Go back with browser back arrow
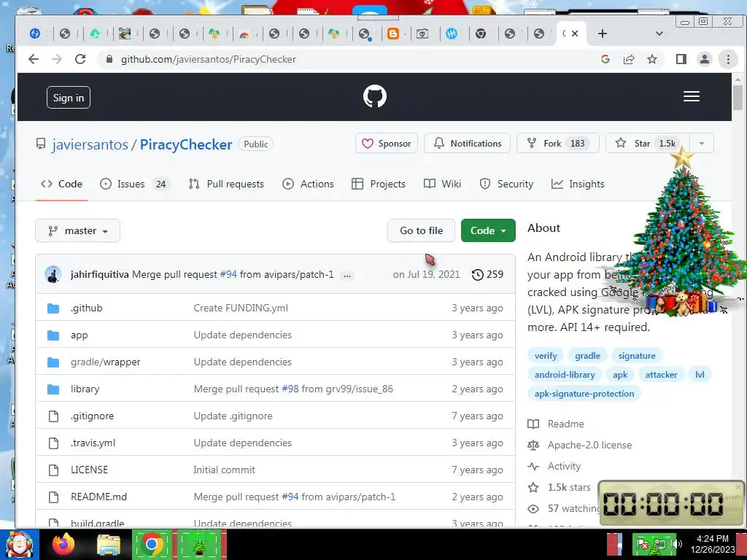 (x=34, y=59)
